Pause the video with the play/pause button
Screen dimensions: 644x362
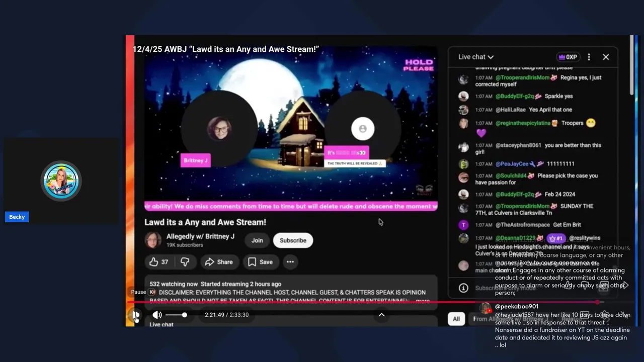135,315
